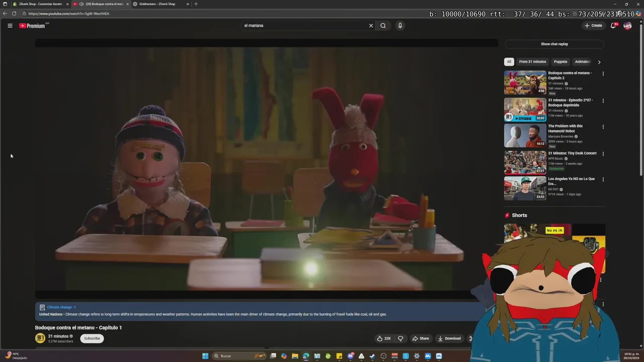The image size is (644, 362).
Task: Open taskbar weather widget 15°C
Action: (15, 355)
